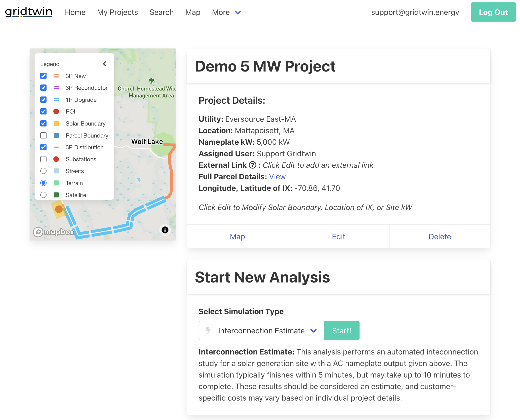Click the map info icon
The width and height of the screenshot is (520, 420).
coord(165,230)
